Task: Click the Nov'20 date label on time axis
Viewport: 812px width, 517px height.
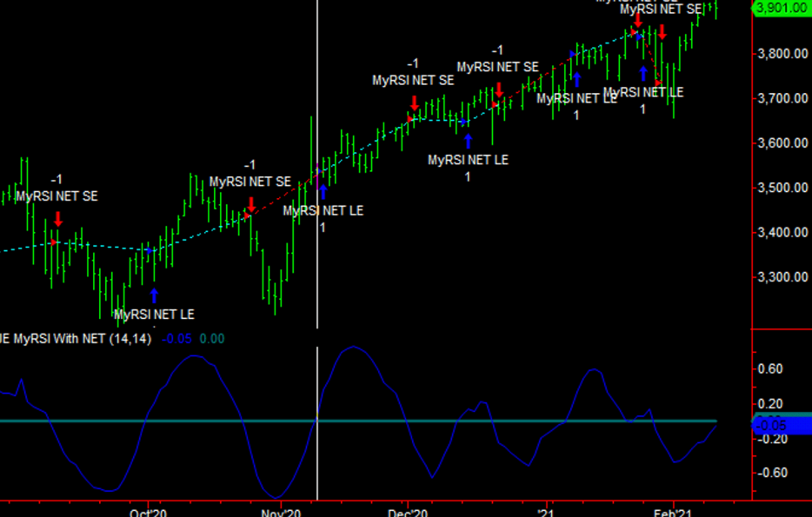Action: 283,513
